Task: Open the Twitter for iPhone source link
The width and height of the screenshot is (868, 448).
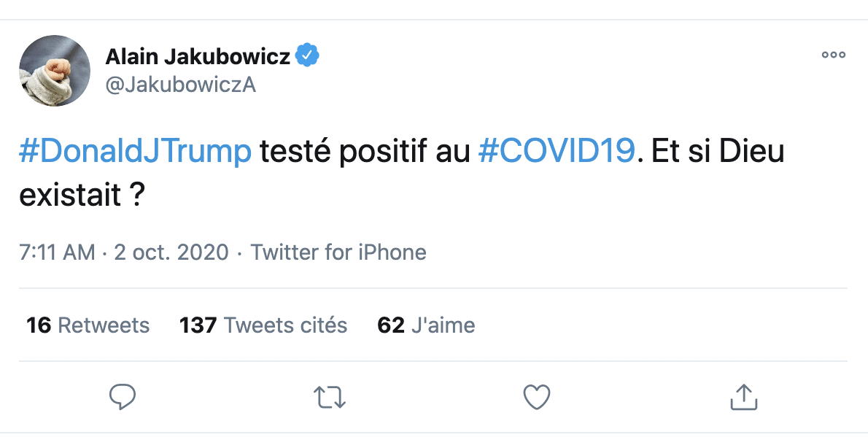Action: [x=338, y=252]
